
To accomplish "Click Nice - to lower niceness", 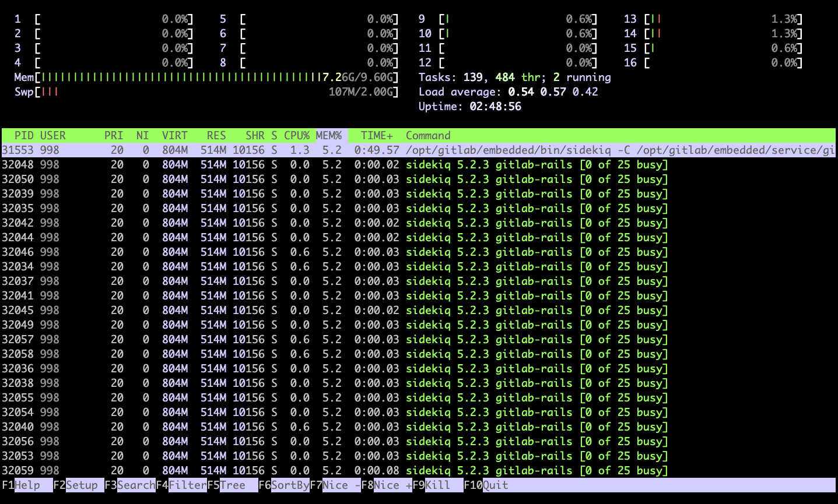I will 341,485.
